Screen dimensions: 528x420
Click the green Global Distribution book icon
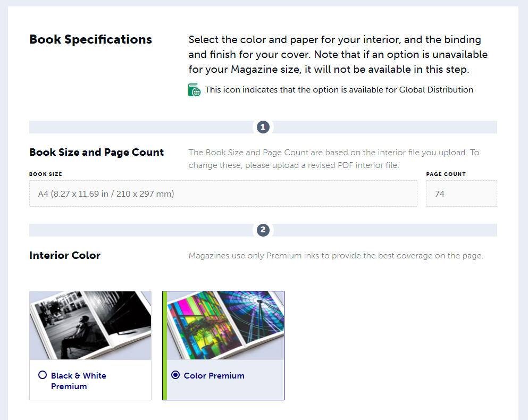click(194, 90)
